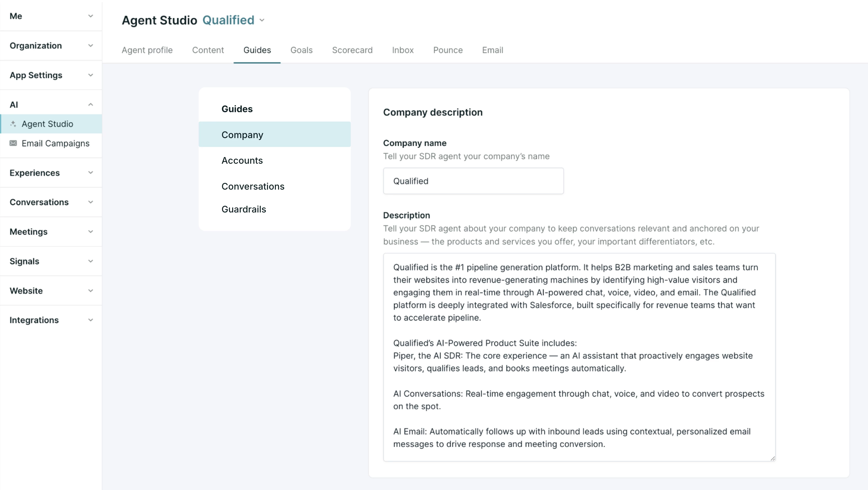This screenshot has width=868, height=490.
Task: Open the Goals tab
Action: (301, 50)
